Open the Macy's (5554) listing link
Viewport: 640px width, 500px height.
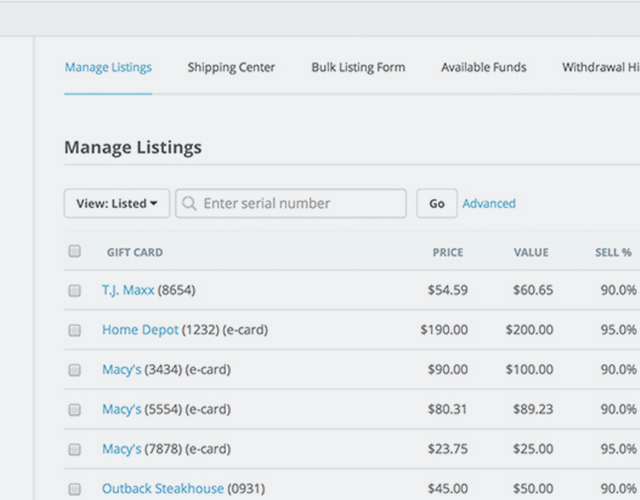pos(122,409)
